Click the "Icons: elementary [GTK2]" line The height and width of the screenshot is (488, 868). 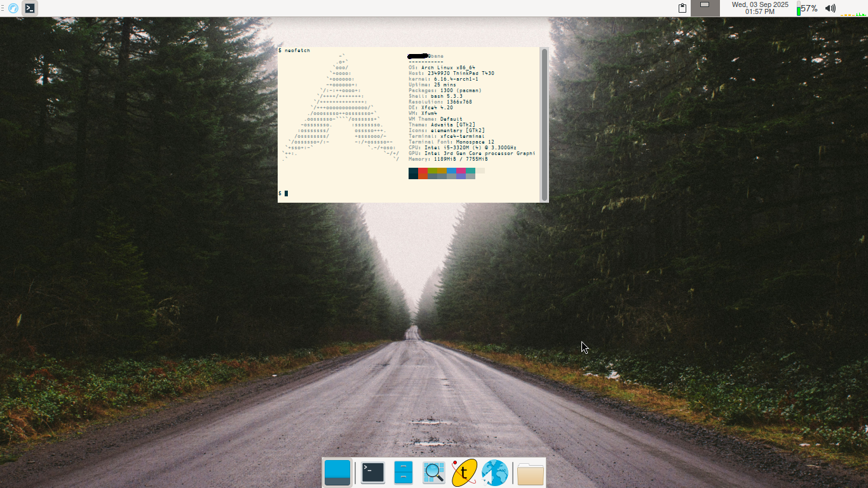click(x=447, y=130)
